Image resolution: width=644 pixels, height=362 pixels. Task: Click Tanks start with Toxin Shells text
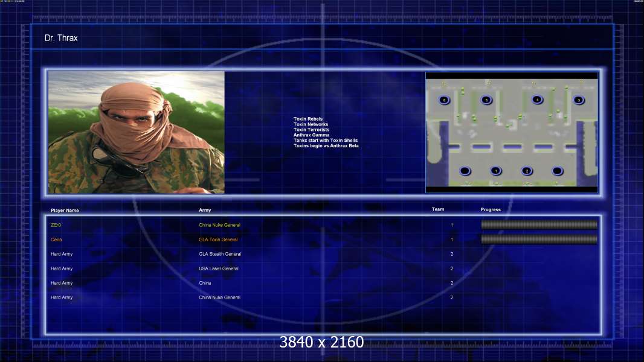pyautogui.click(x=326, y=140)
